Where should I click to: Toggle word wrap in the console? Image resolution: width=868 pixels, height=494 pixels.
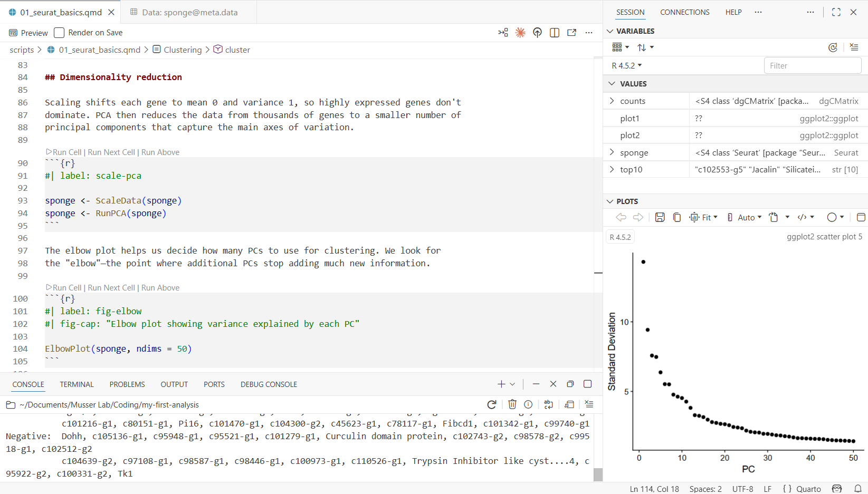click(548, 404)
